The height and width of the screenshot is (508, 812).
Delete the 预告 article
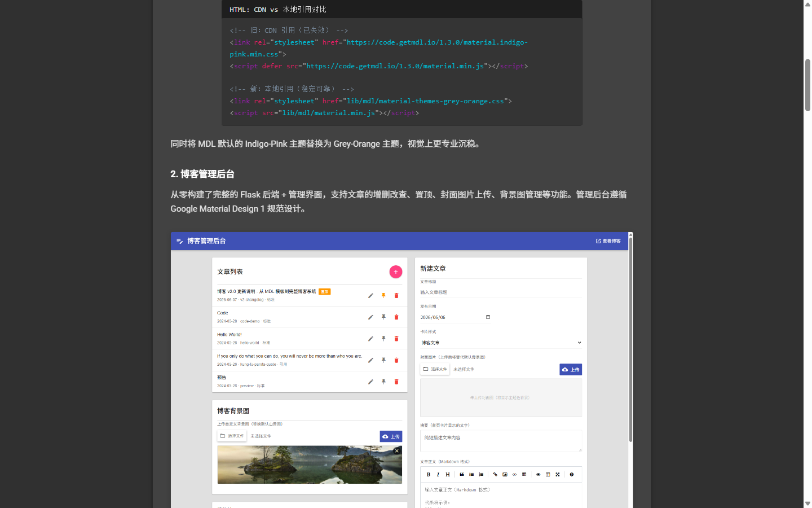(396, 382)
